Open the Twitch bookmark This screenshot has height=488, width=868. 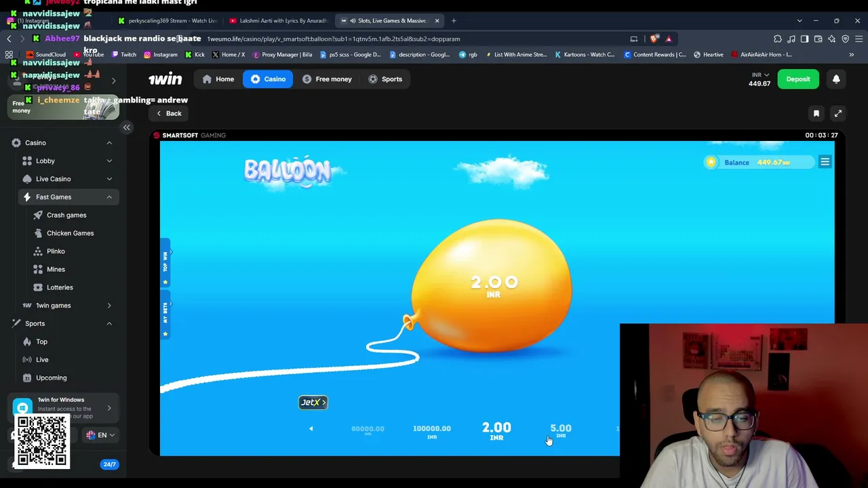click(x=124, y=55)
